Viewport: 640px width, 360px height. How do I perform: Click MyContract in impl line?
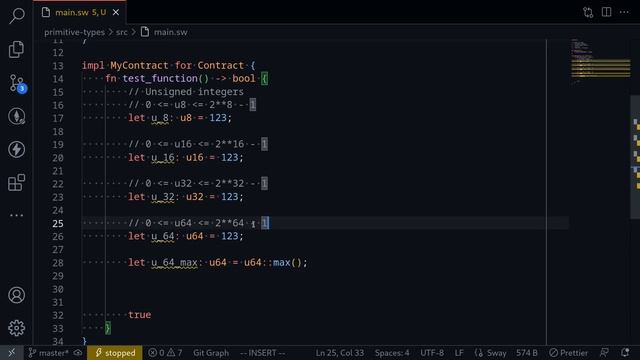(x=139, y=65)
